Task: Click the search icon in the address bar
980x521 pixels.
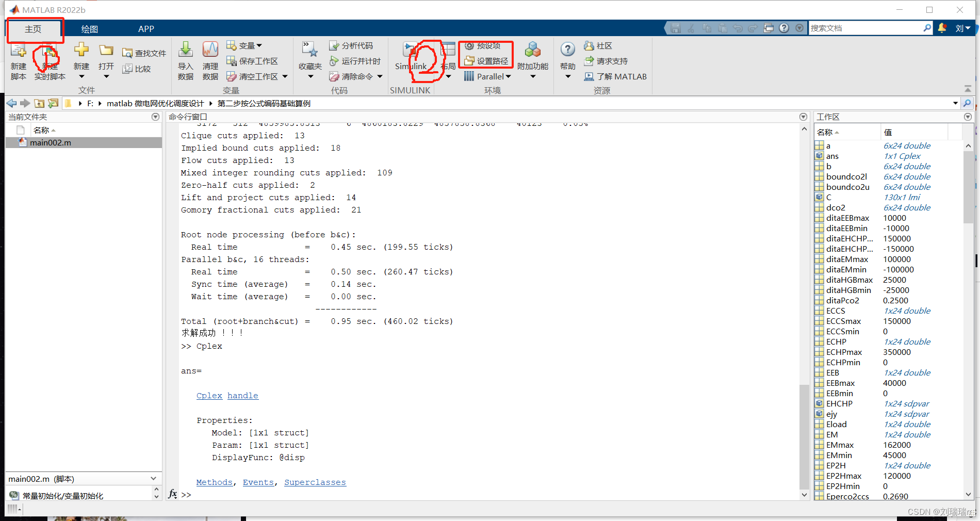Action: click(967, 103)
